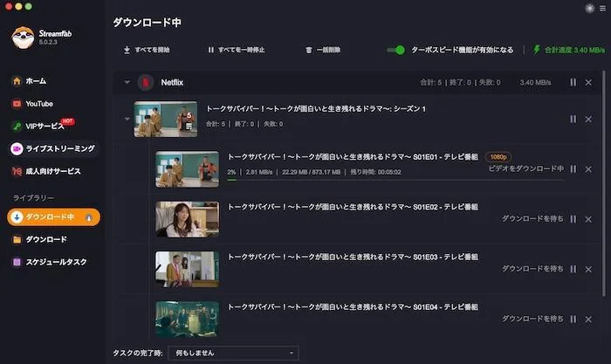
Task: Click the 1080p quality badge
Action: (x=498, y=156)
